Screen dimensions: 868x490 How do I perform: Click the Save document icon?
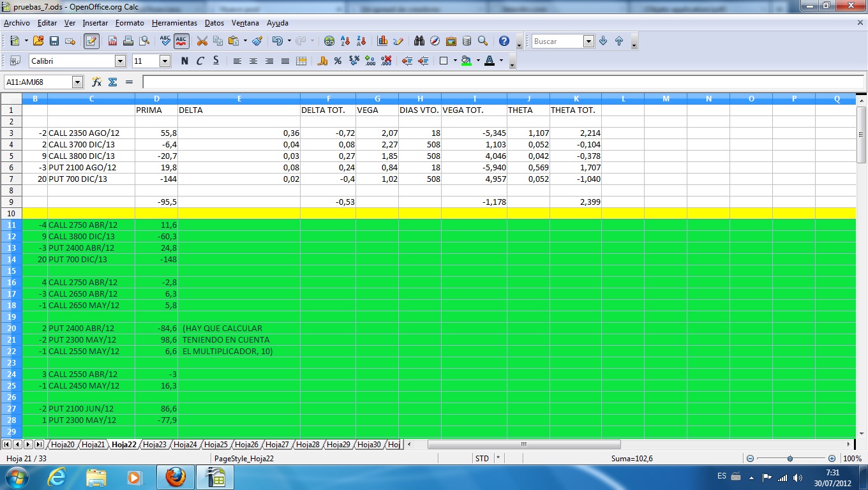coord(54,41)
